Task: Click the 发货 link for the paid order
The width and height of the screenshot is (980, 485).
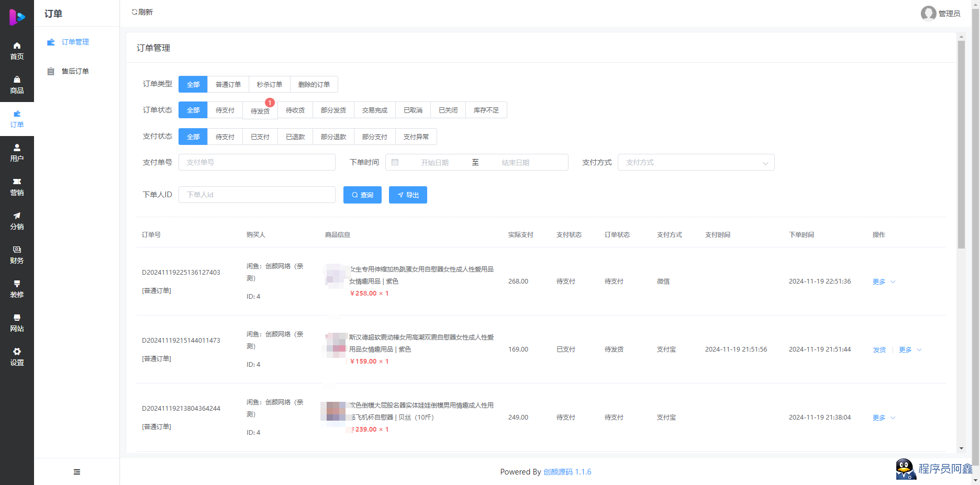Action: pyautogui.click(x=879, y=349)
